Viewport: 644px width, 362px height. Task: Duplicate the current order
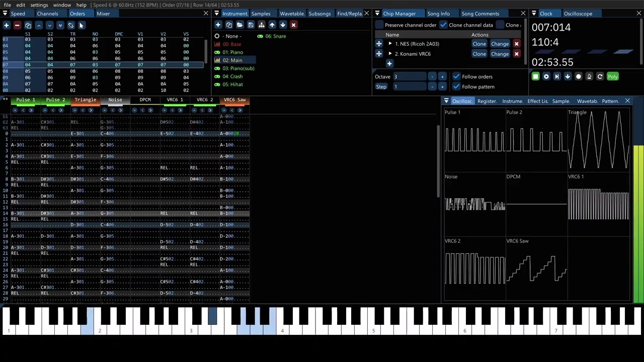(x=28, y=25)
